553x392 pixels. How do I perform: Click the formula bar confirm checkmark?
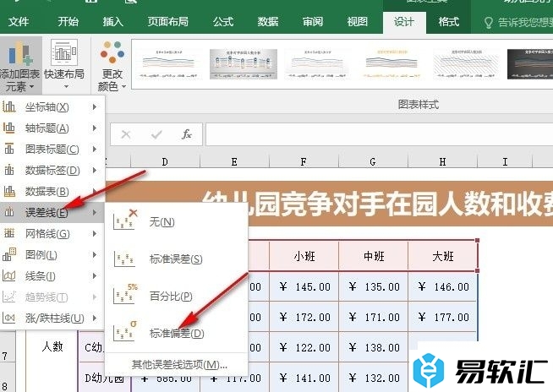(156, 134)
